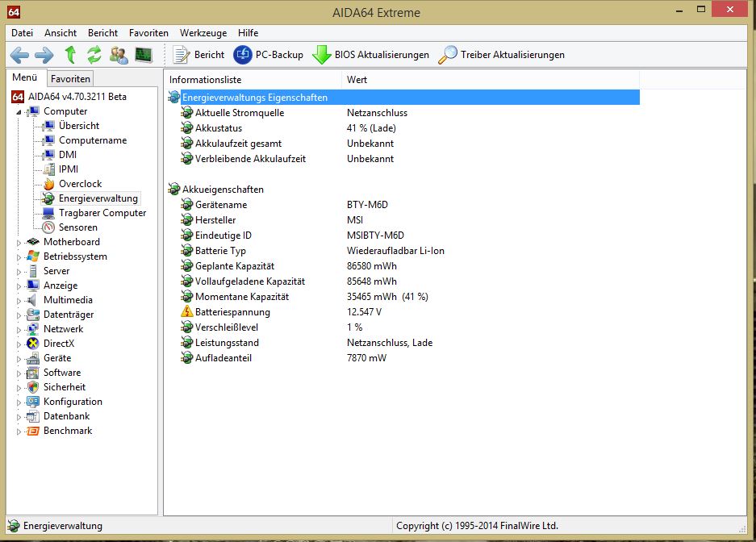
Task: Click the Netzwerk icon in tree
Action: pyautogui.click(x=33, y=329)
